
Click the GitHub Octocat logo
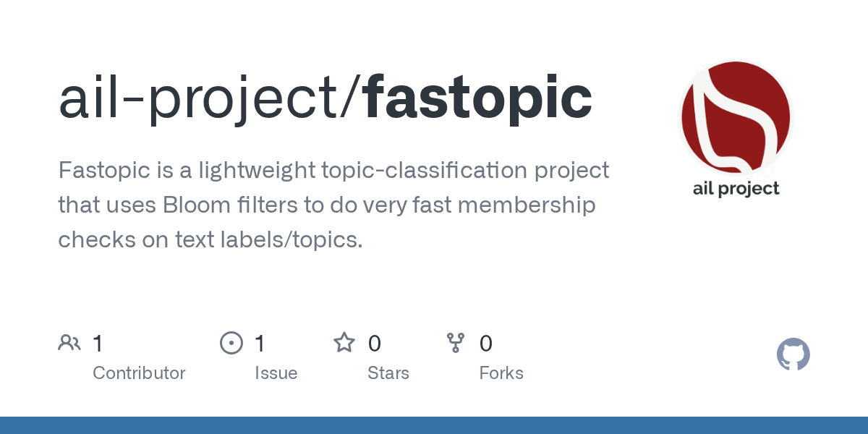(x=793, y=354)
